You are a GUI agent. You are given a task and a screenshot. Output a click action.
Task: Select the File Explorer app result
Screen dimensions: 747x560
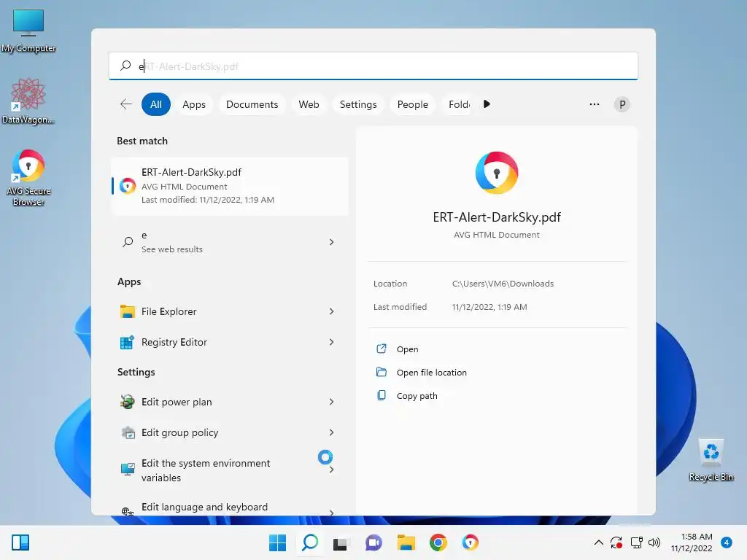click(229, 311)
